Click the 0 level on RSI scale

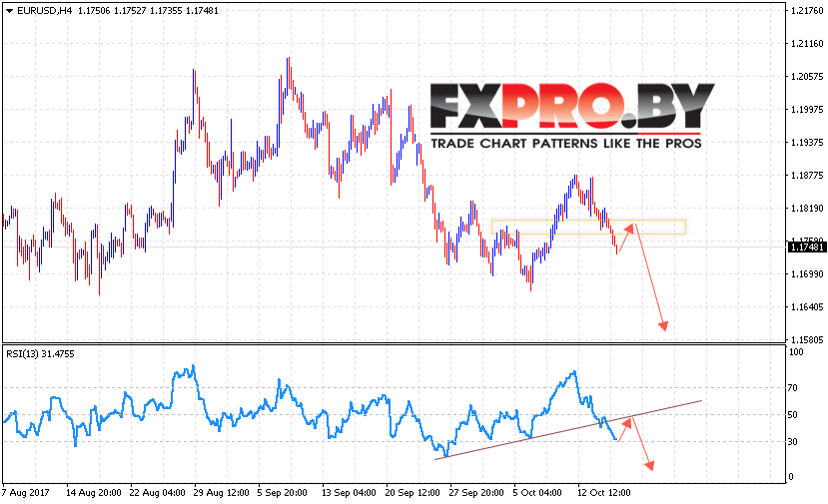[x=790, y=477]
